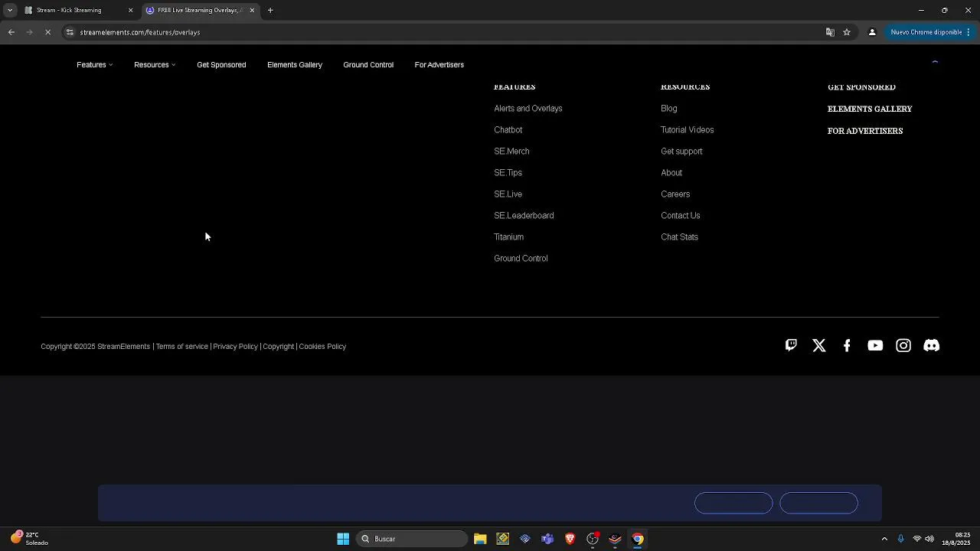Open a new browser tab
Screen dimensions: 980x551
(x=270, y=10)
